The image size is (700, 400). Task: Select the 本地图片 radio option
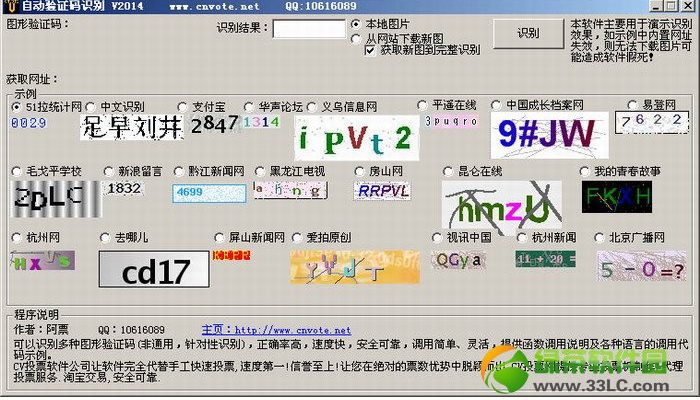pos(358,24)
